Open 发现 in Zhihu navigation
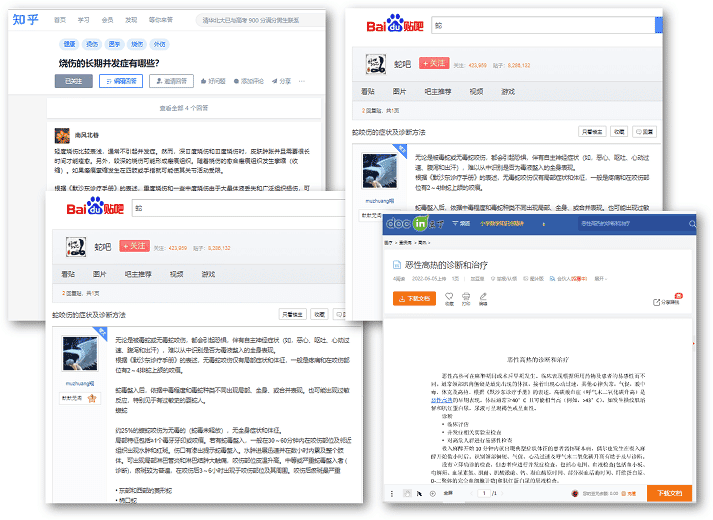Image resolution: width=713 pixels, height=520 pixels. coord(131,20)
